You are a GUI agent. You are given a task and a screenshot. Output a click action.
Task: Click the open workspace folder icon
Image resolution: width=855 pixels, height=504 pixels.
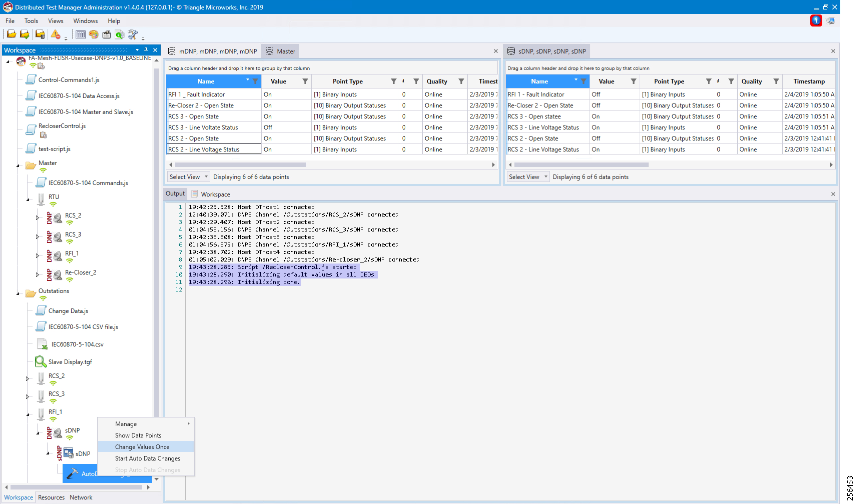[x=11, y=34]
